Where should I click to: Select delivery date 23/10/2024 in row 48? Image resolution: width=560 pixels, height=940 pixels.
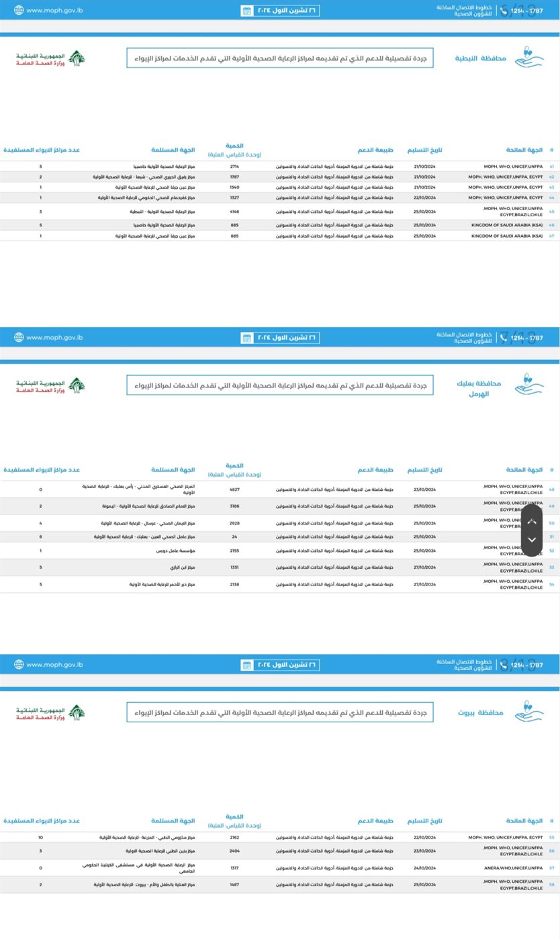coord(425,489)
